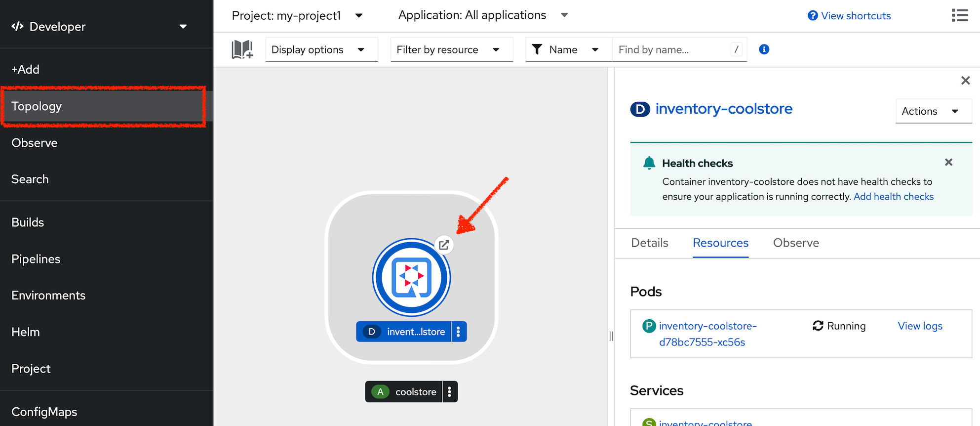Open kebab menu for coolstore application
980x426 pixels.
point(450,391)
